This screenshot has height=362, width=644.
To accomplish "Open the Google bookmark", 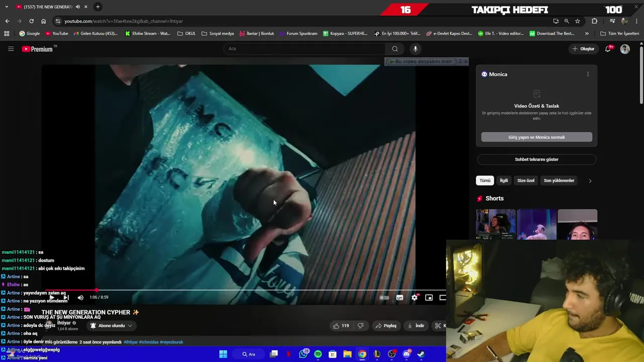I will 29,34.
